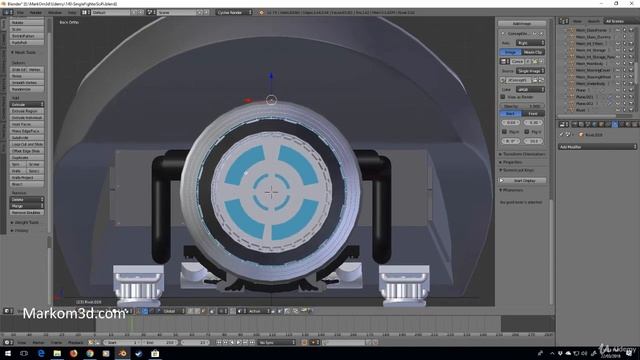Image resolution: width=640 pixels, height=360 pixels.
Task: Open the World properties tab icon
Action: click(594, 124)
